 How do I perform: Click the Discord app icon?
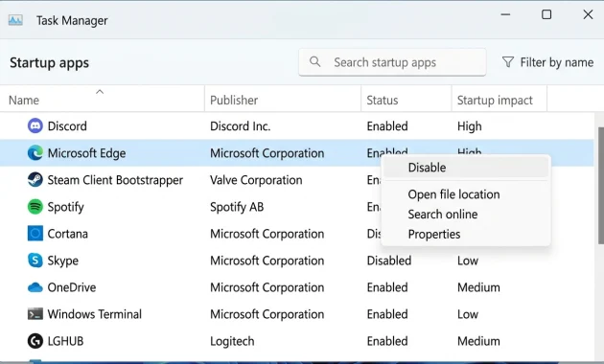[35, 125]
